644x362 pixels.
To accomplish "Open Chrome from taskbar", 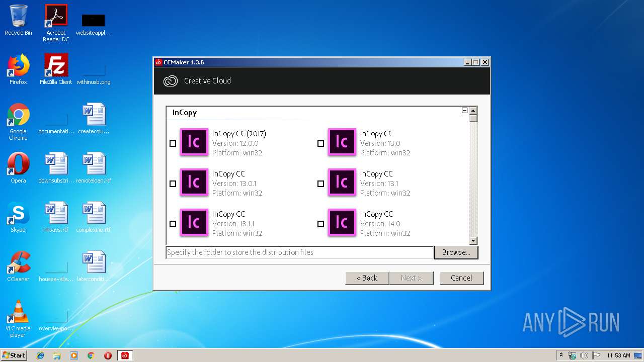I will [x=91, y=355].
